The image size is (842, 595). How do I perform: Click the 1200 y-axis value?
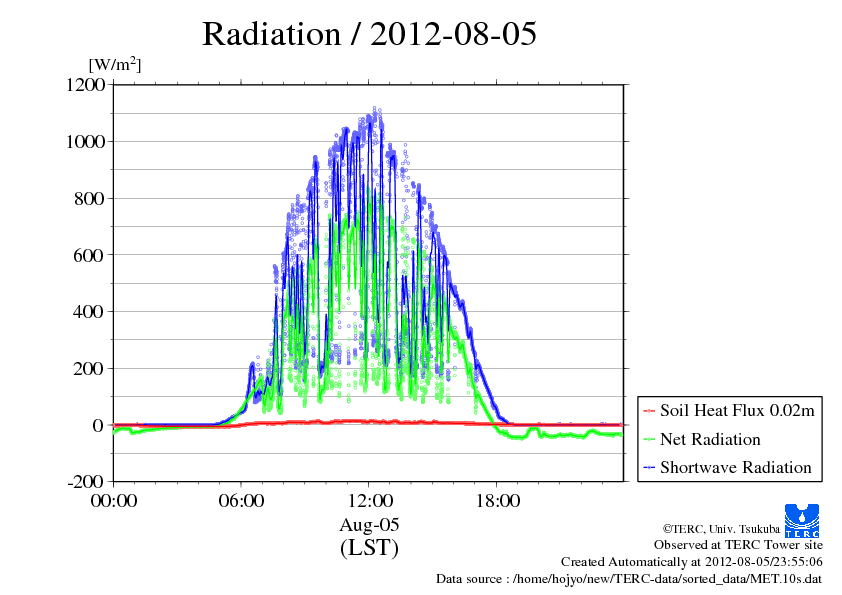[85, 85]
